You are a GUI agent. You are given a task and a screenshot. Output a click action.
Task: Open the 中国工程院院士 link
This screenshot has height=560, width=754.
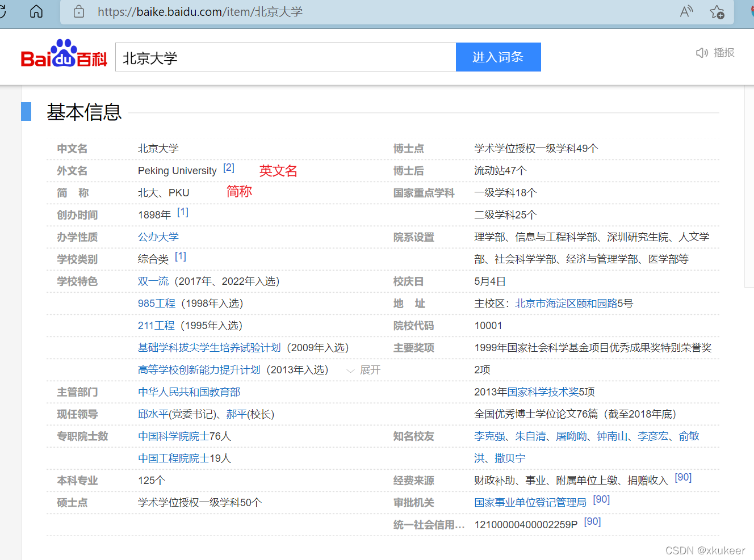click(174, 458)
